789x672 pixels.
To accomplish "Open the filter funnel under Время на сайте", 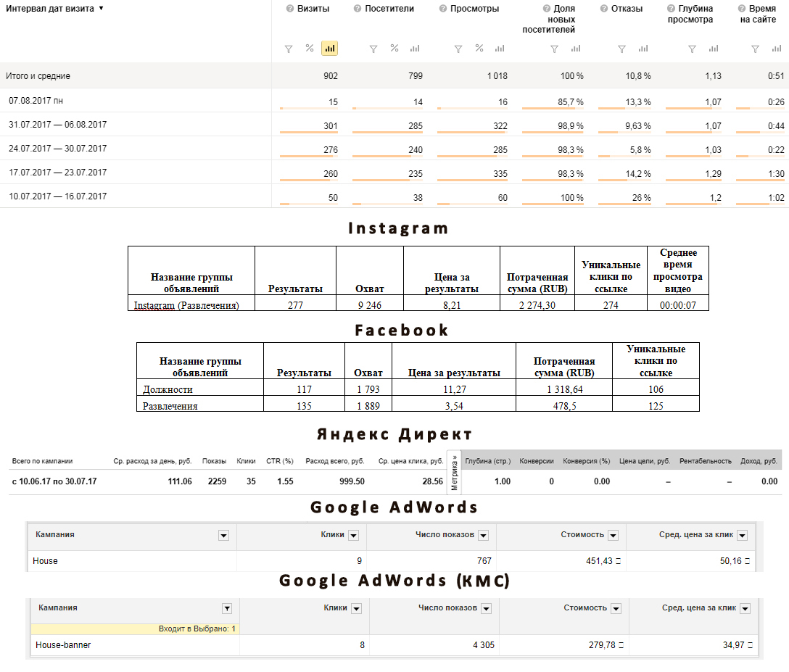I will [756, 49].
